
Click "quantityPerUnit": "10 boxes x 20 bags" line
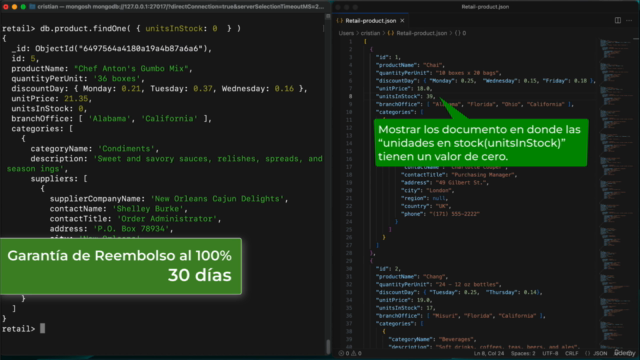point(438,73)
